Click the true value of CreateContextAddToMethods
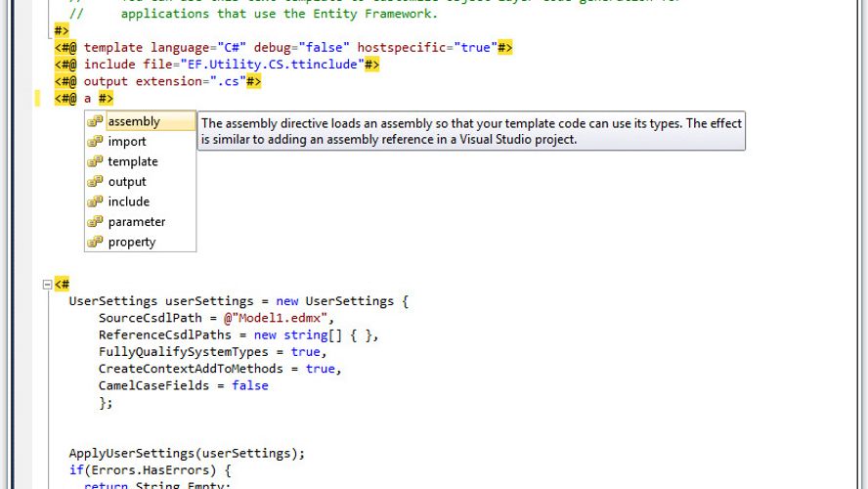The image size is (868, 489). coord(320,369)
